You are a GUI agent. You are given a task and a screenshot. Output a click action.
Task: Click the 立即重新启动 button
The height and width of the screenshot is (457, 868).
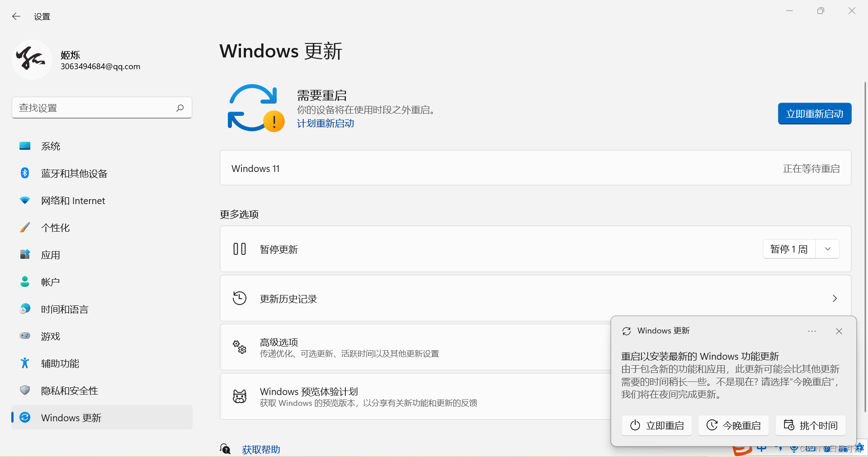pos(815,114)
